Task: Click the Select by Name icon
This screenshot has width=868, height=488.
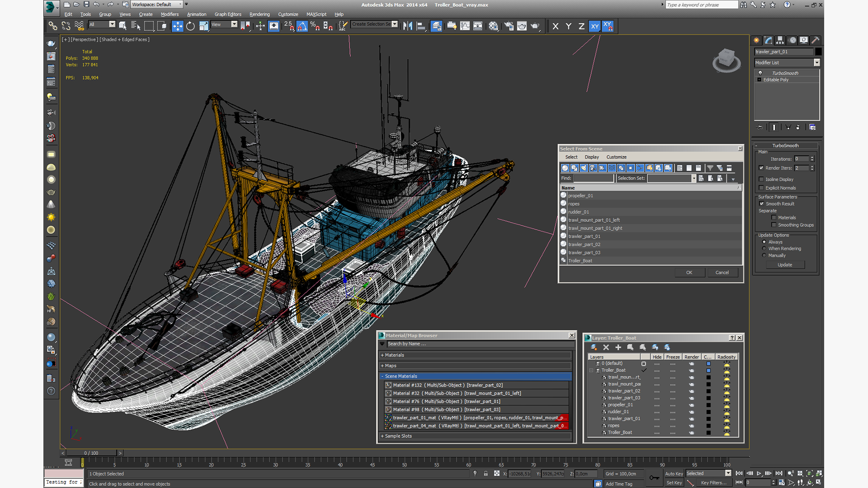Action: [135, 26]
